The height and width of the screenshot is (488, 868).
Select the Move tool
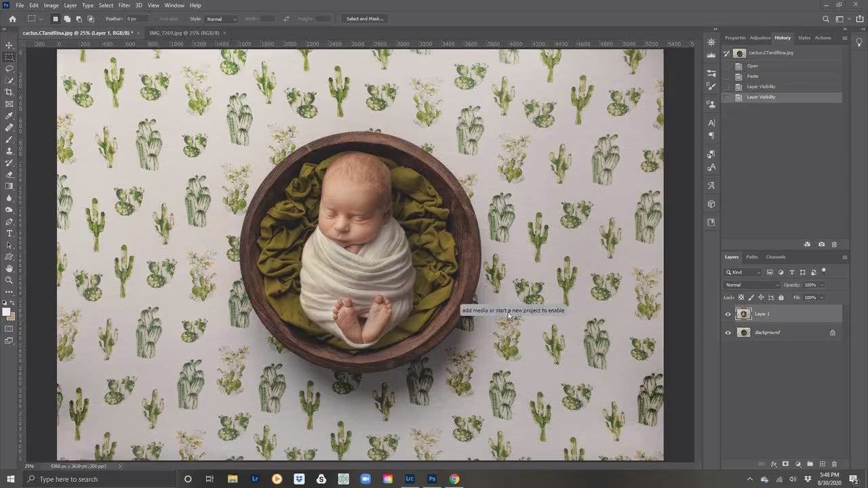(x=9, y=45)
